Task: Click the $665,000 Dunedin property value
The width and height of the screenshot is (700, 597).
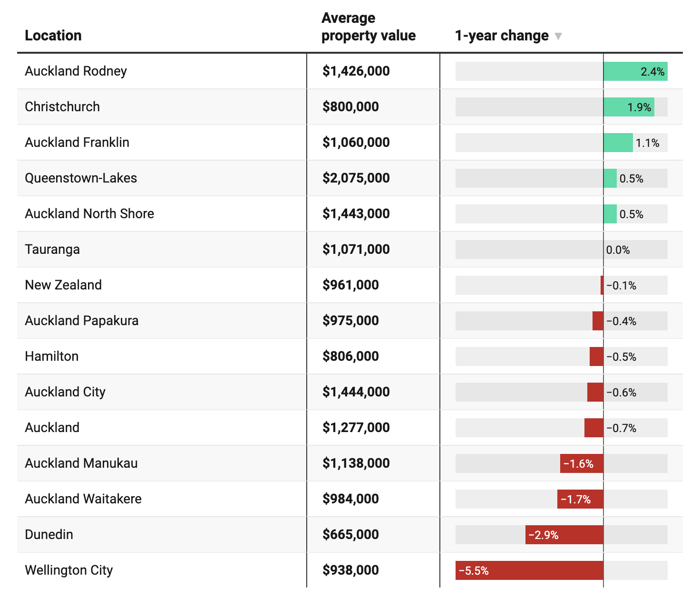Action: 350,535
